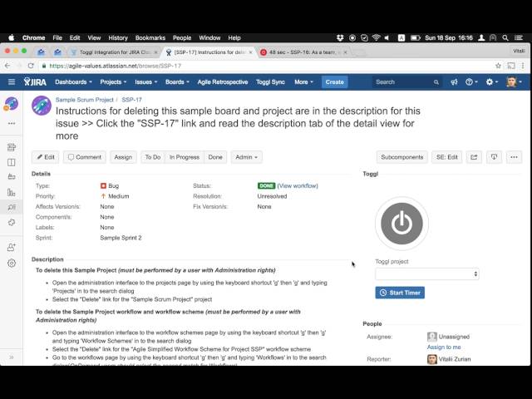
Task: Open the Admin dropdown
Action: point(246,157)
